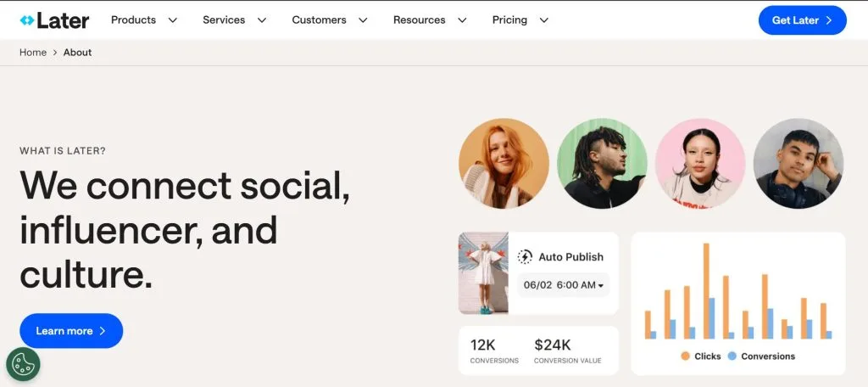The width and height of the screenshot is (868, 387).
Task: Click the orange Clicks legend dot
Action: point(685,356)
